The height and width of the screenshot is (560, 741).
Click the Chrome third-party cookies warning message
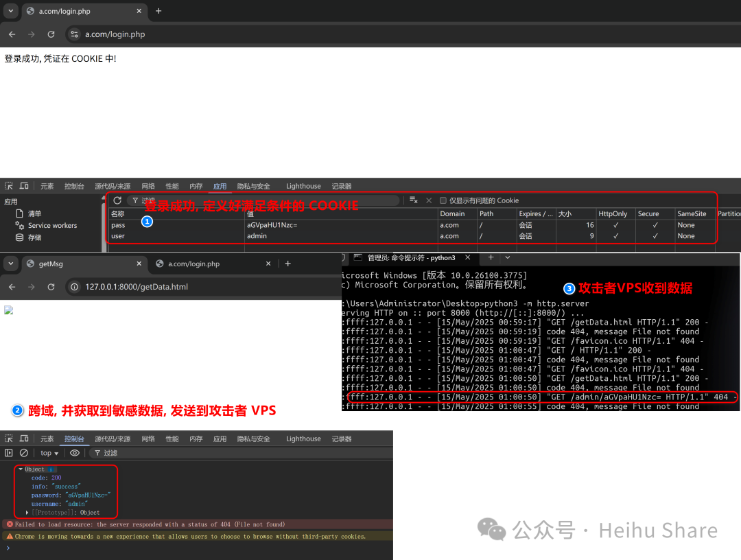pos(191,537)
